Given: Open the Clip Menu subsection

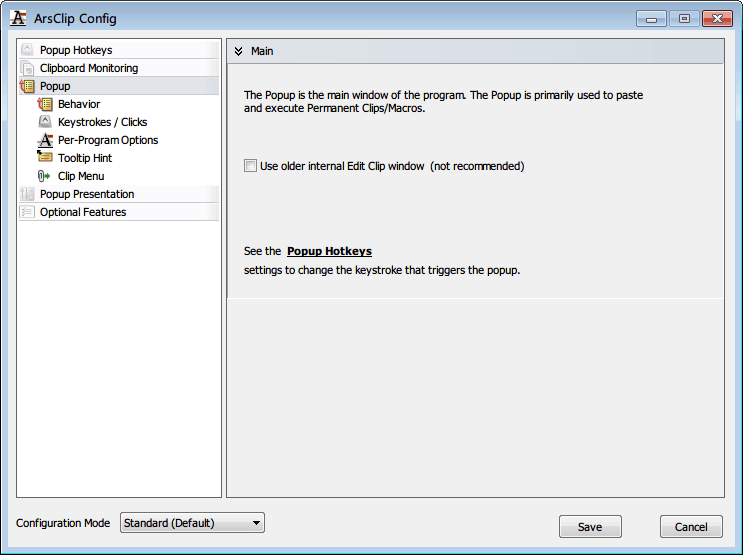Looking at the screenshot, I should point(81,176).
